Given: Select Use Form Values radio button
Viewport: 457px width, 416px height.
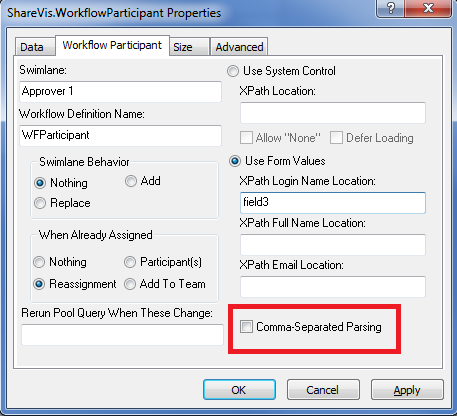Looking at the screenshot, I should point(235,161).
